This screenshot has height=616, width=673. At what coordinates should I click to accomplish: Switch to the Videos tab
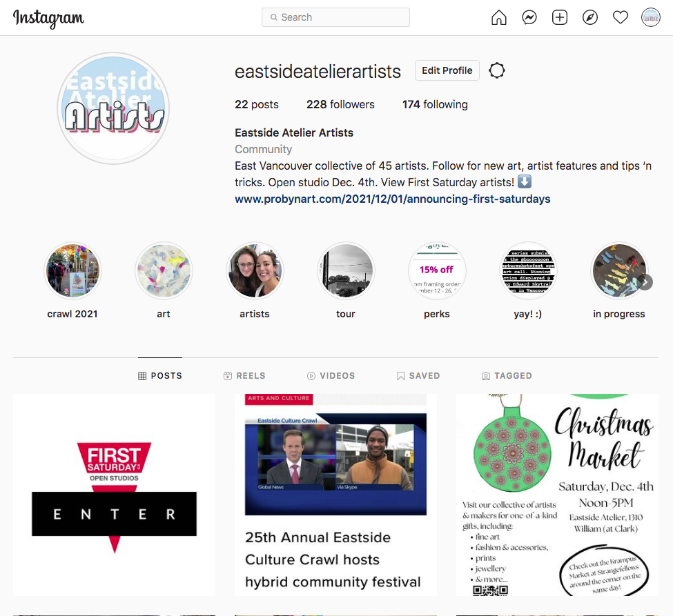pos(331,376)
